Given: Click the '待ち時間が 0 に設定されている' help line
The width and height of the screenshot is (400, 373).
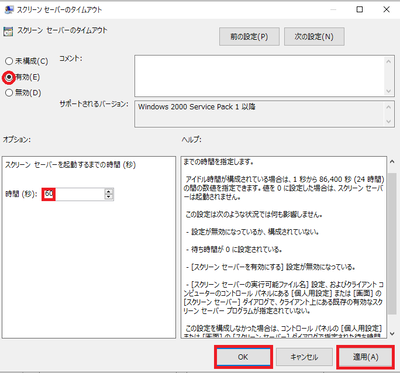Looking at the screenshot, I should [x=235, y=250].
